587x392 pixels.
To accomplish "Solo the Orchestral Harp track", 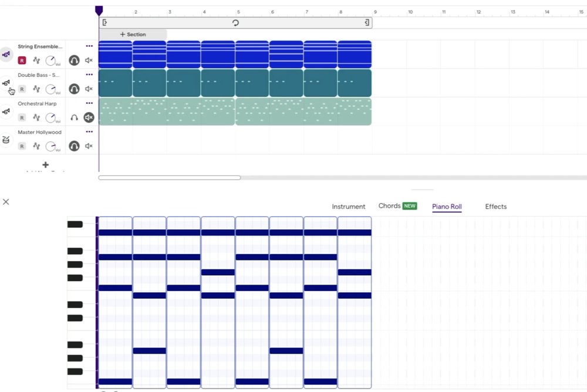I will click(x=74, y=117).
